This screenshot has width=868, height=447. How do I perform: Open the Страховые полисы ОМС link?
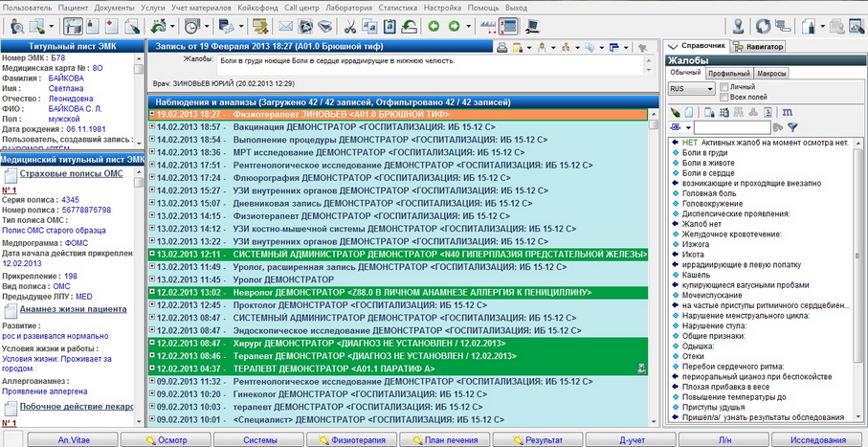(x=72, y=174)
